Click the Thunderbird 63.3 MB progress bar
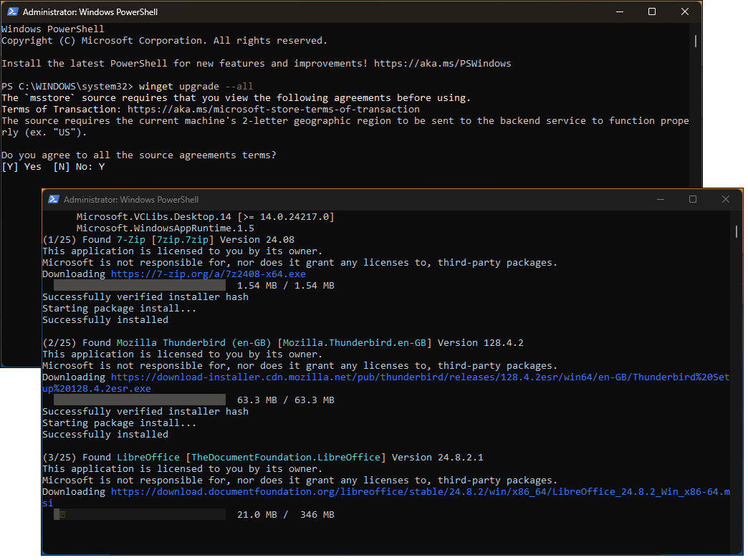Viewport: 748px width, 560px height. tap(140, 400)
